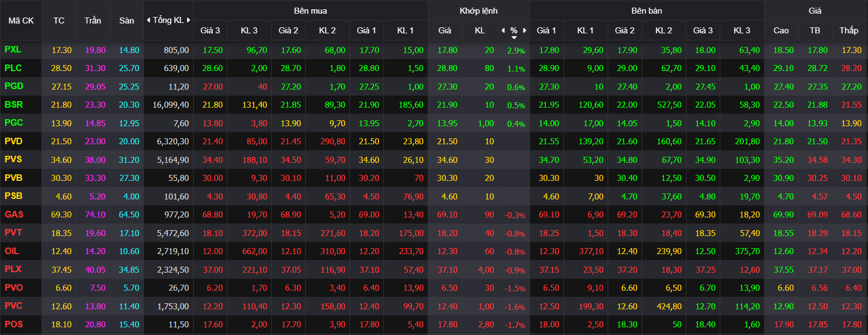Click PGC sell price 14.10

tap(705, 124)
